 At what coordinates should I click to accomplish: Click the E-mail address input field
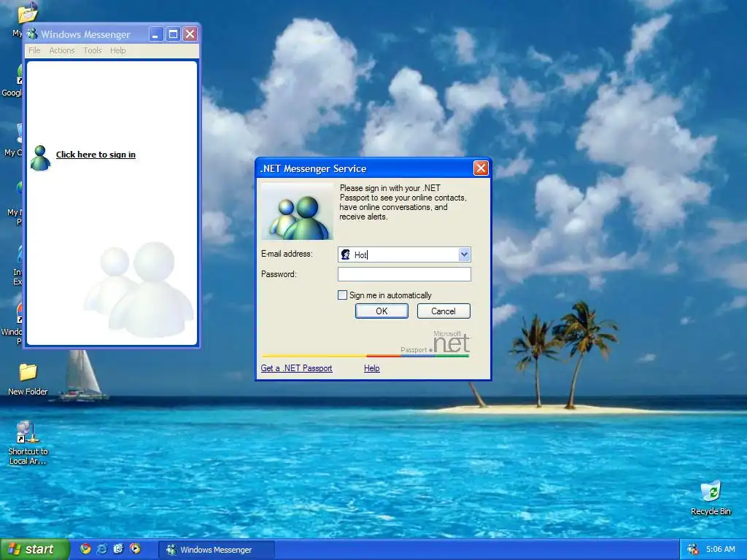click(x=404, y=254)
